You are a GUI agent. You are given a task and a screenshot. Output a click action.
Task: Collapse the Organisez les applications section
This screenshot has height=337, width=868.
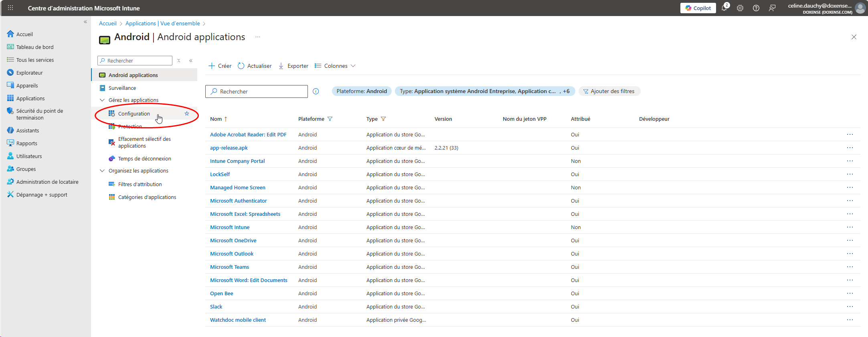pyautogui.click(x=102, y=171)
